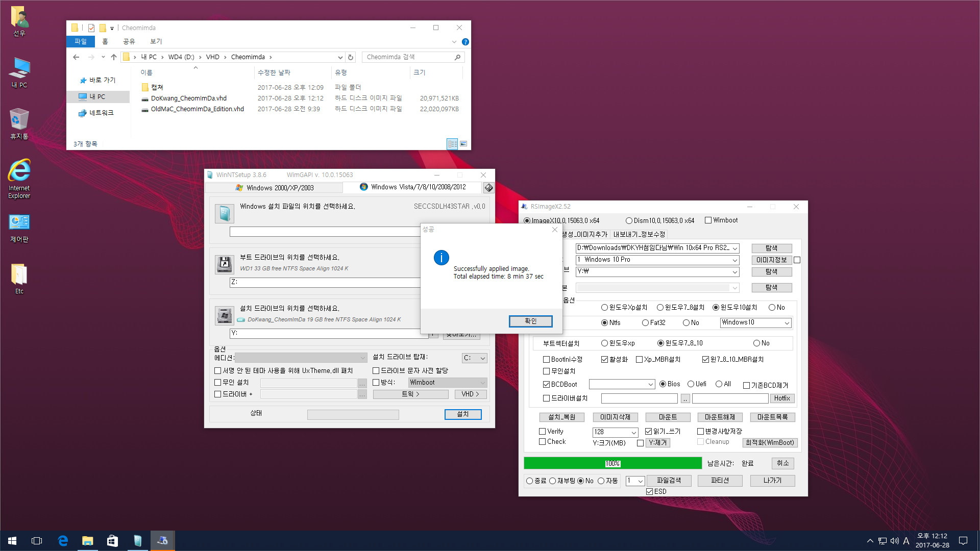Launch Internet Explorer from desktop
The image size is (980, 551).
pyautogui.click(x=19, y=179)
